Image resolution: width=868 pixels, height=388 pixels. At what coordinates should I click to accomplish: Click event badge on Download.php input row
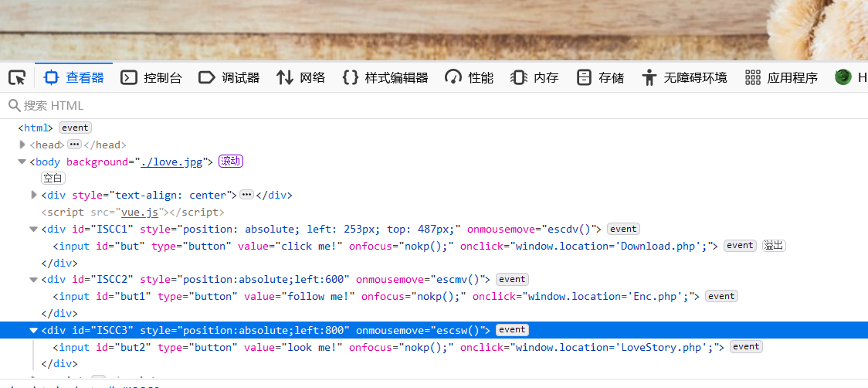point(741,246)
